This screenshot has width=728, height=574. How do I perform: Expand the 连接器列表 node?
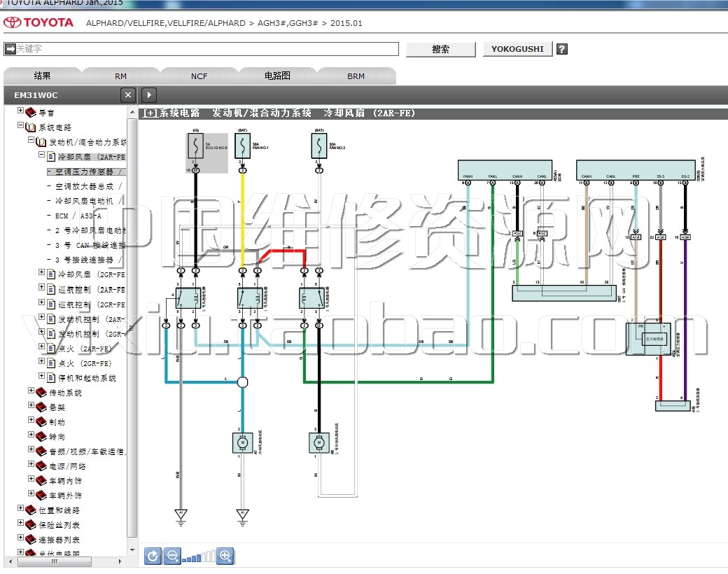(x=20, y=538)
